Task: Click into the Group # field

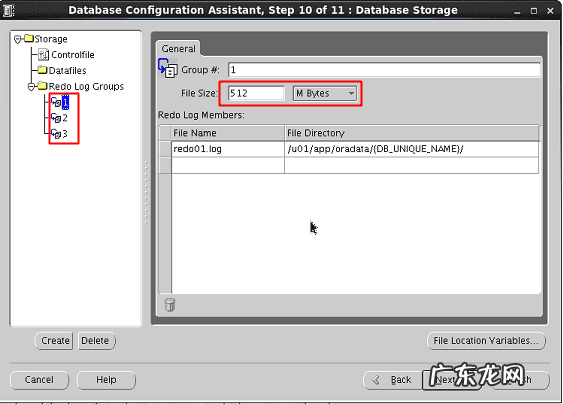Action: coord(384,70)
